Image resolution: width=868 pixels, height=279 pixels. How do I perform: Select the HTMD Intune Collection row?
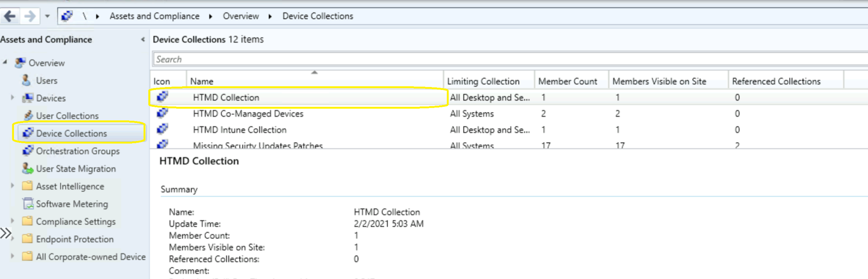(509, 130)
